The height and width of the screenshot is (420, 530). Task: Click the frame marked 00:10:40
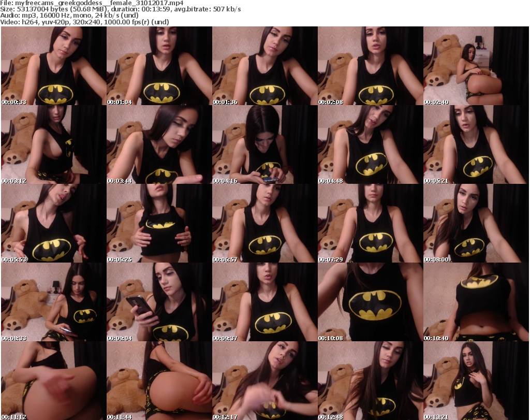(476, 302)
